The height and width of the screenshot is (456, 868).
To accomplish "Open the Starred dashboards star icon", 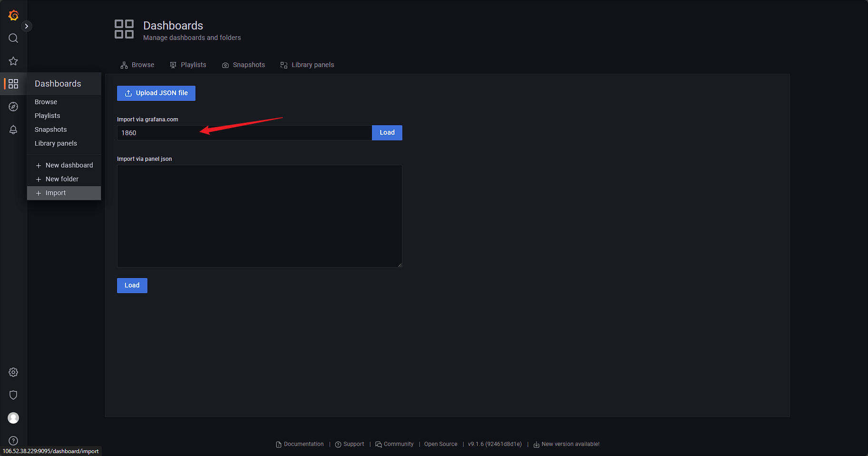I will point(13,61).
